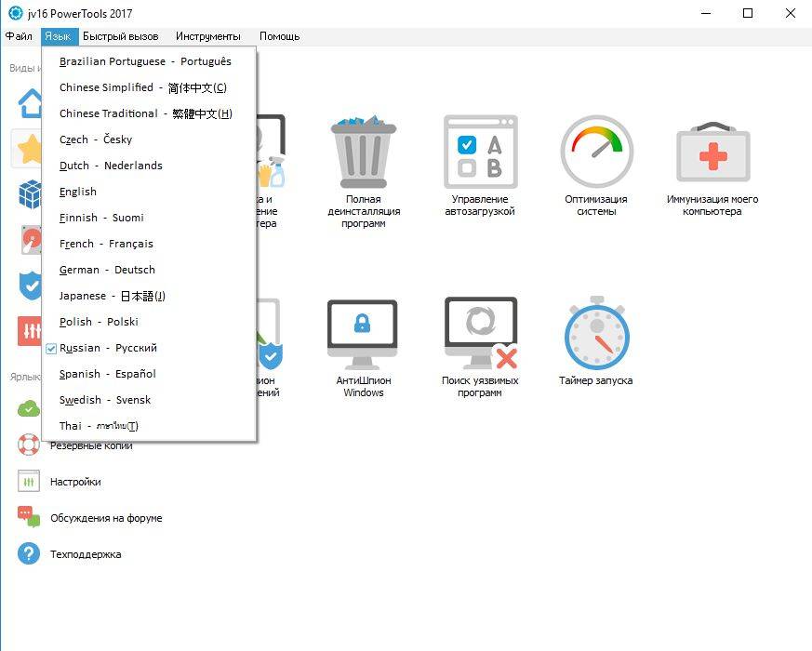Click the green cloud checkmark icon

(29, 408)
